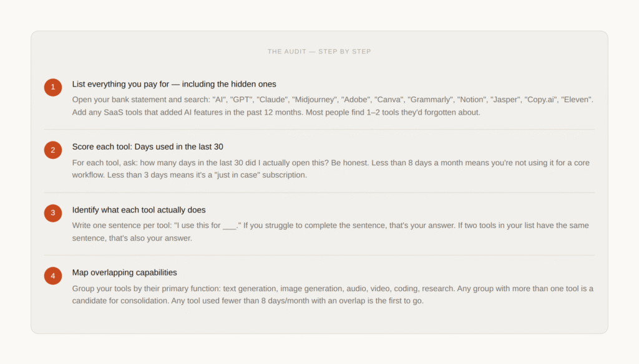Click the divider line below step 1

coord(319,130)
